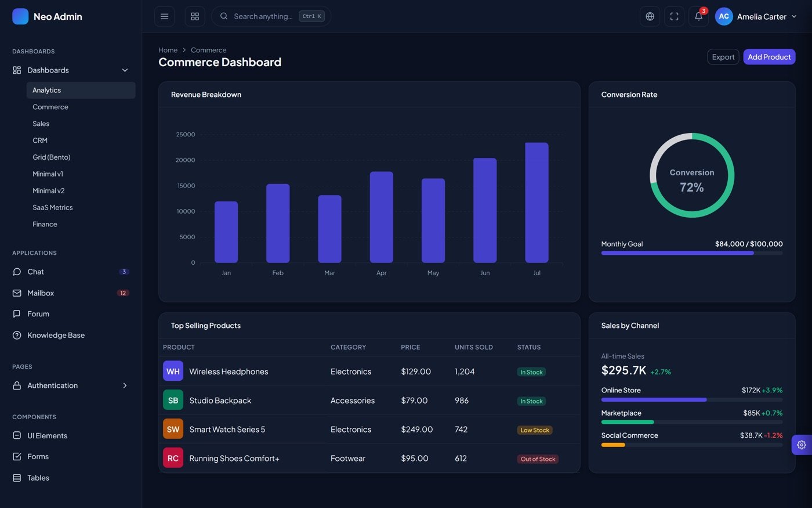Open the Finance dashboard item
Screen dimensions: 812x508
tap(81, 224)
